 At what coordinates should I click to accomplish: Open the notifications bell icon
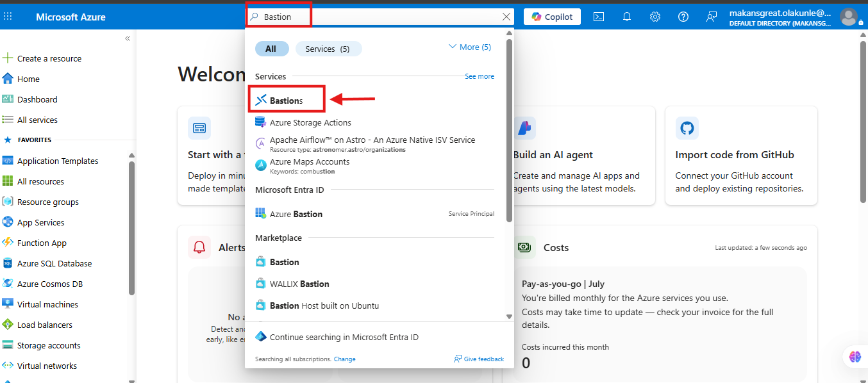pyautogui.click(x=627, y=17)
